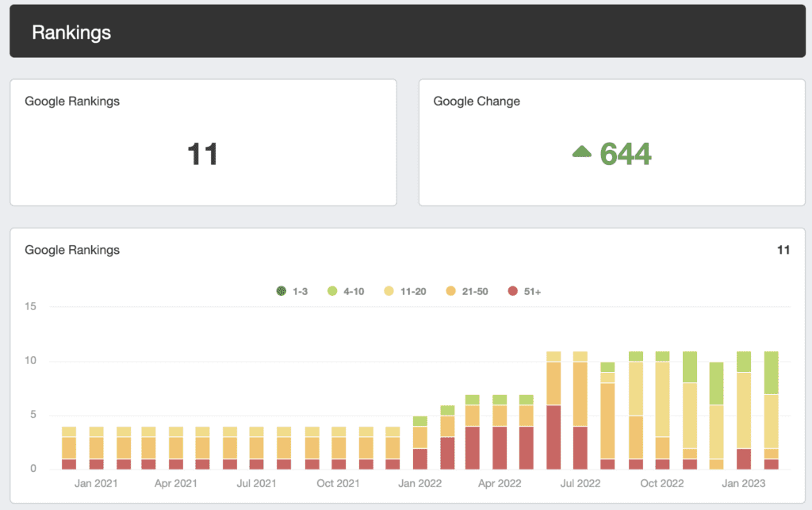
Task: Click the Oct 2022 axis label
Action: click(x=662, y=483)
